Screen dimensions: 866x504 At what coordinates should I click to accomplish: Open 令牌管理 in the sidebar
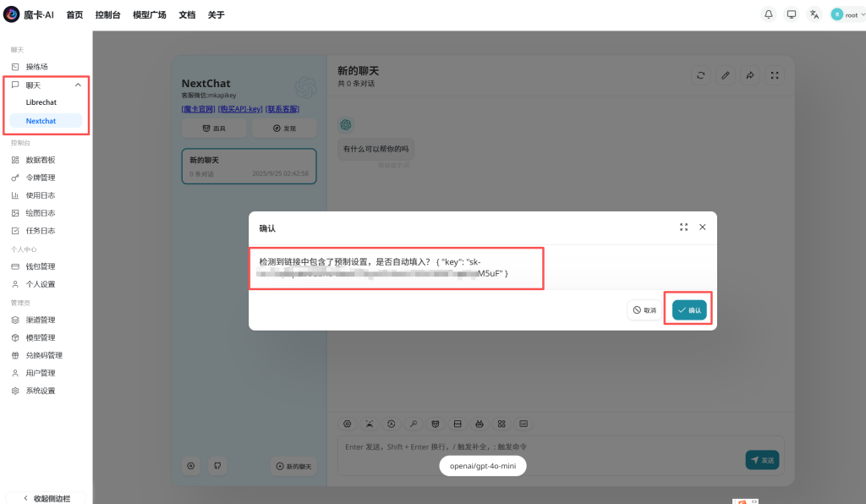pos(40,178)
